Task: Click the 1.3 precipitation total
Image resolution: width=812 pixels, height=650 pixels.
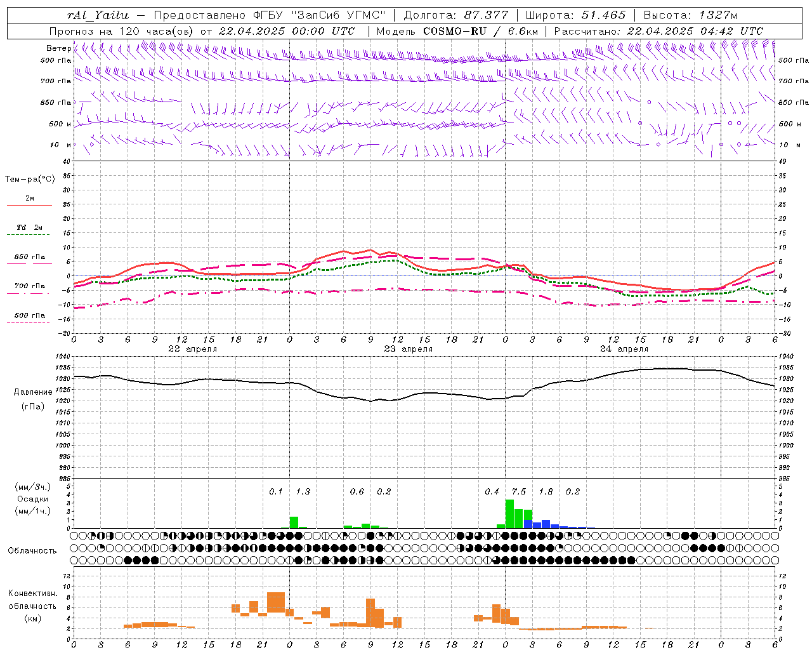Action: 303,491
